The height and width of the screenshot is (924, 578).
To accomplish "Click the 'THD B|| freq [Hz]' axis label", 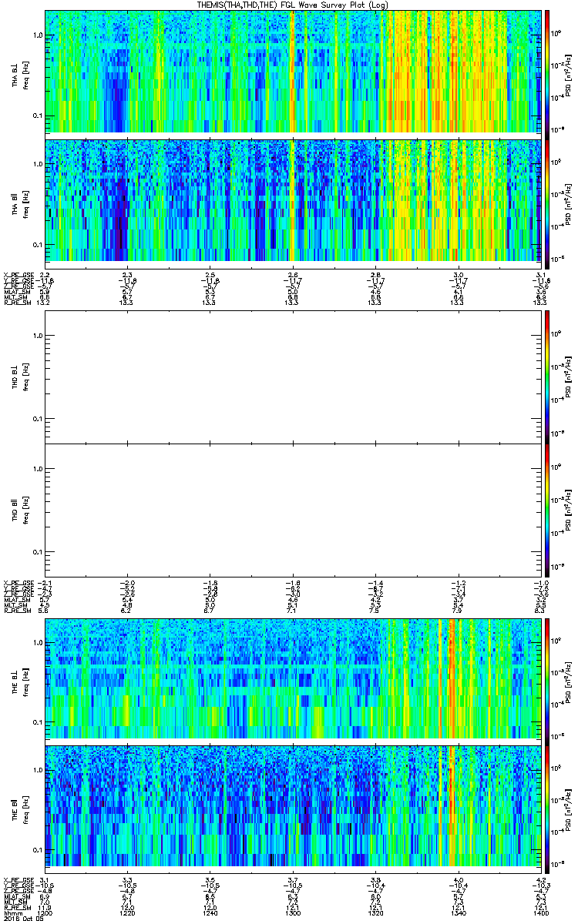I will click(20, 510).
